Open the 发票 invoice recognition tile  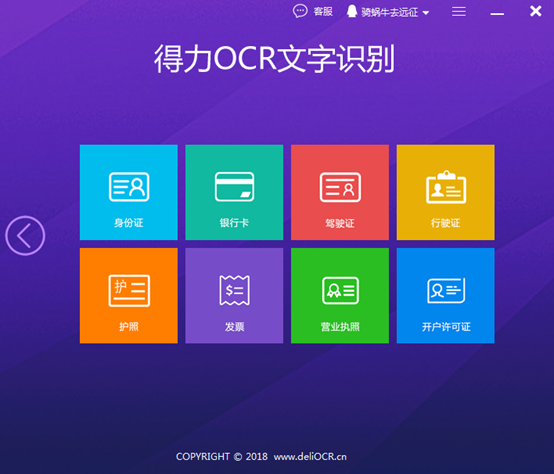234,296
